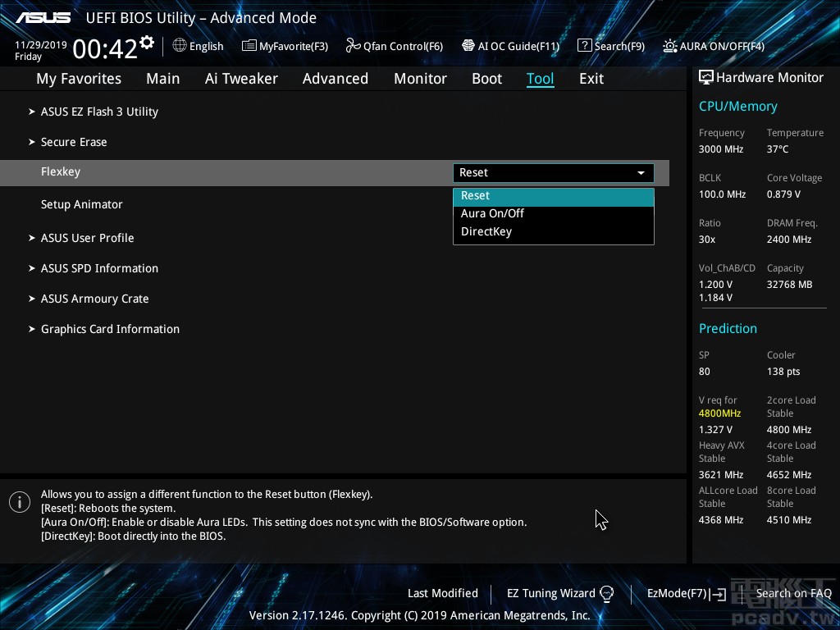This screenshot has height=630, width=840.
Task: Collapse the Flexkey dropdown arrow
Action: [641, 173]
